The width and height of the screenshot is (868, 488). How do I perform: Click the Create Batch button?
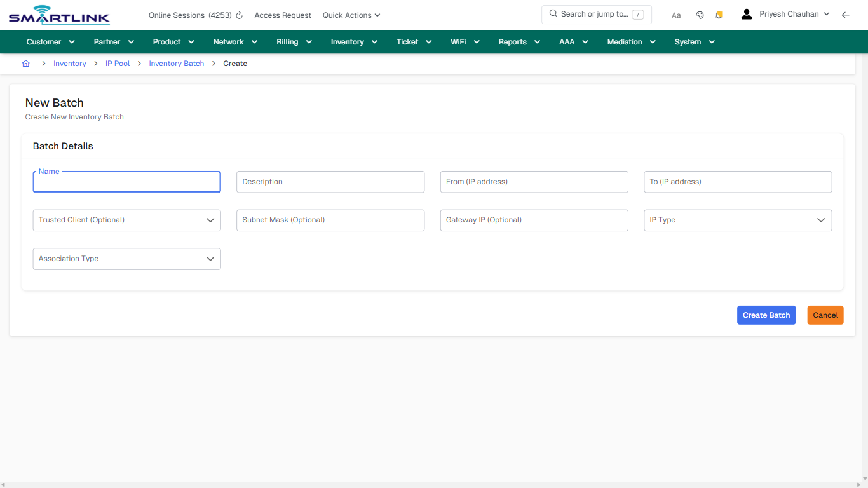[766, 315]
